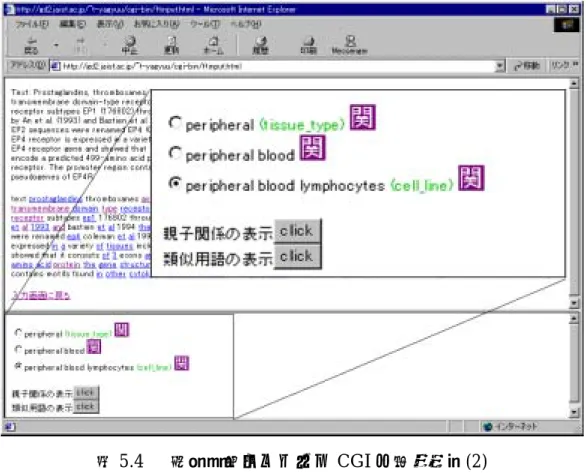Refresh the page with 更新 icon
This screenshot has width=586, height=473.
172,46
